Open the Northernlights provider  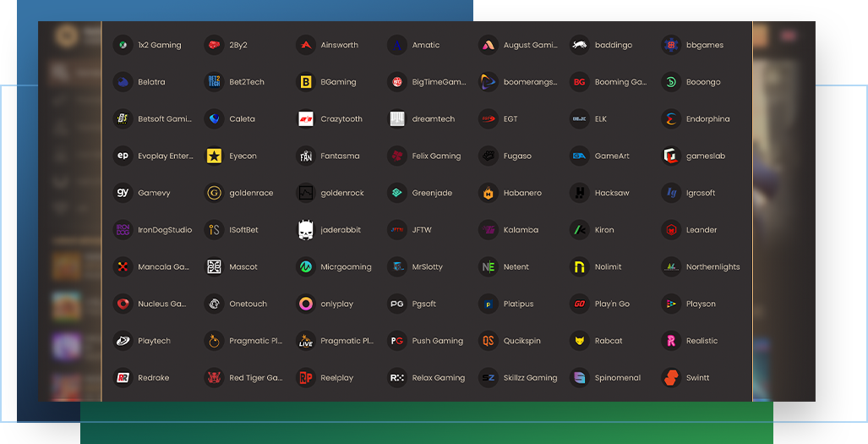point(701,267)
